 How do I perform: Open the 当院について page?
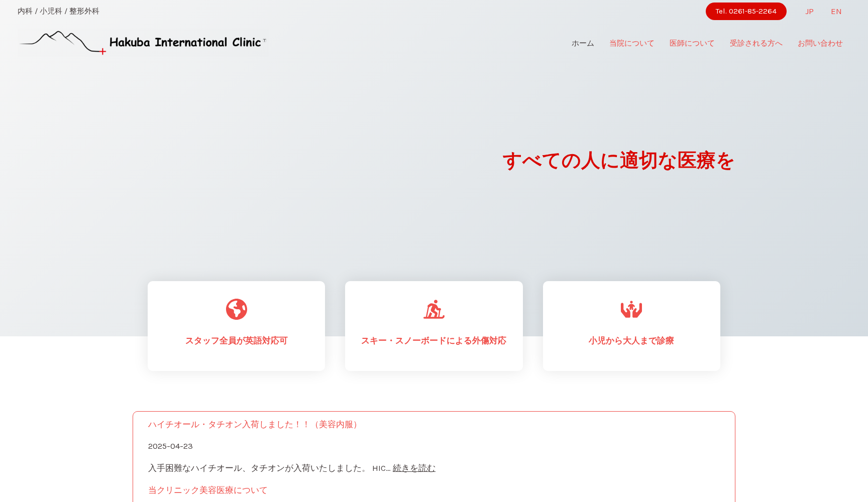coord(631,43)
